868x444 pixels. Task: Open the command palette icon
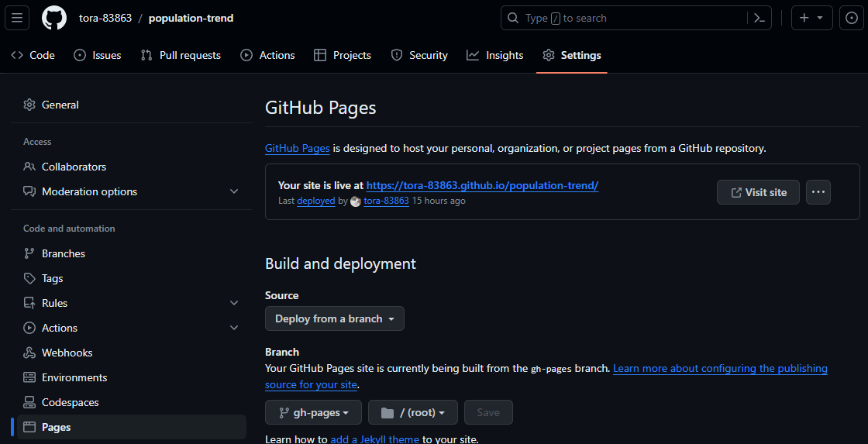click(759, 19)
